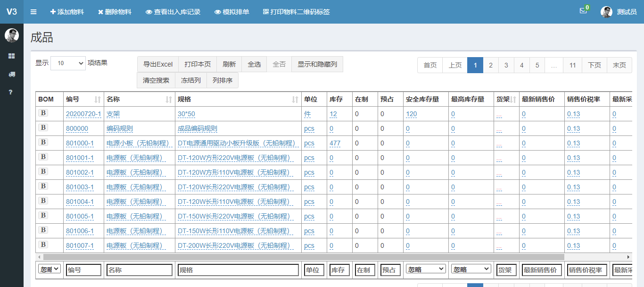Open 查看出入库记录 from top bar
The height and width of the screenshot is (287, 644).
pos(173,12)
